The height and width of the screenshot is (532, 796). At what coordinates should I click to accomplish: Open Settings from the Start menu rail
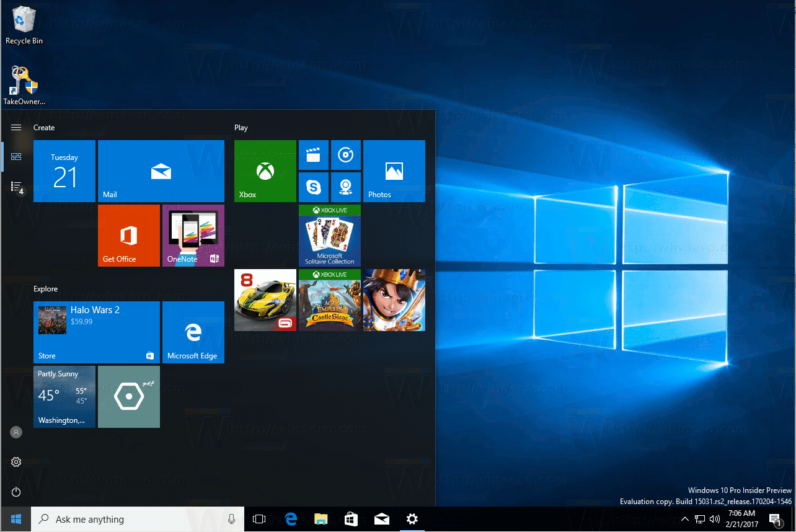tap(16, 462)
